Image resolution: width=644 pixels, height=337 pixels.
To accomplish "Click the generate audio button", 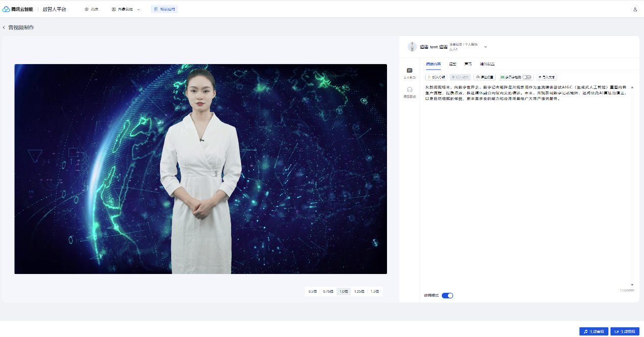I will pyautogui.click(x=594, y=331).
